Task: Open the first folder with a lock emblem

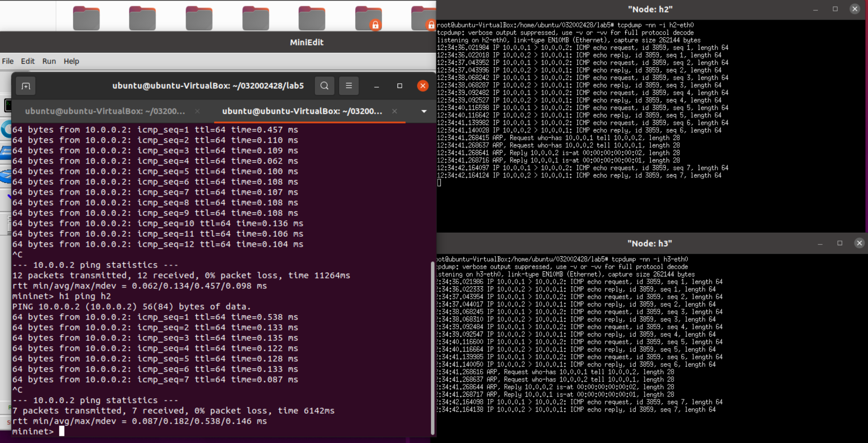Action: tap(368, 18)
